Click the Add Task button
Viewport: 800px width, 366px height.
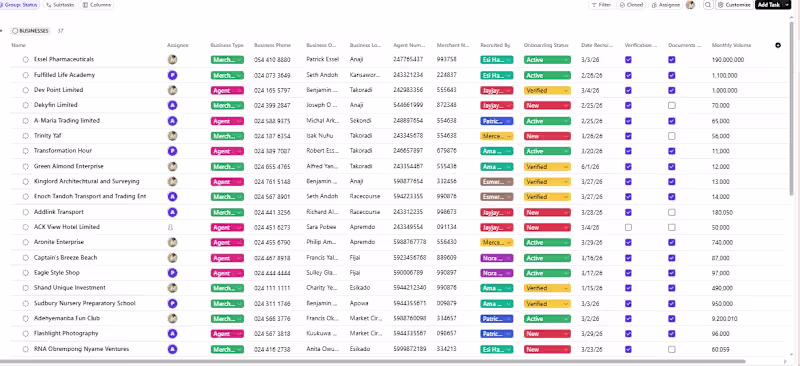click(x=769, y=5)
